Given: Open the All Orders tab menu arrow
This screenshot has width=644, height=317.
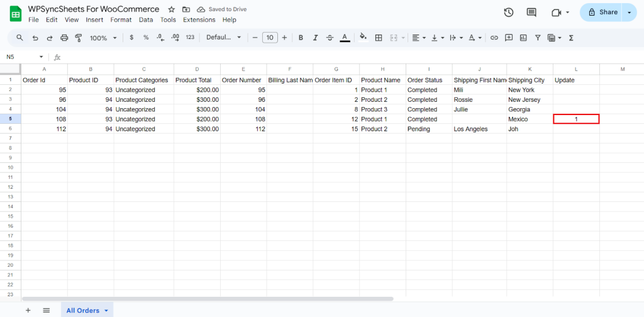Looking at the screenshot, I should coord(106,311).
